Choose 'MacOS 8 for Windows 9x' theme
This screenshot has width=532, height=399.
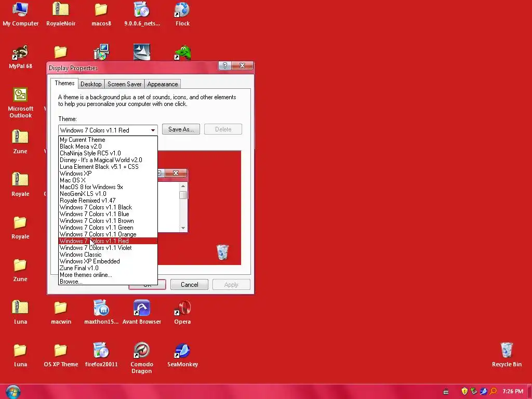coord(108,187)
